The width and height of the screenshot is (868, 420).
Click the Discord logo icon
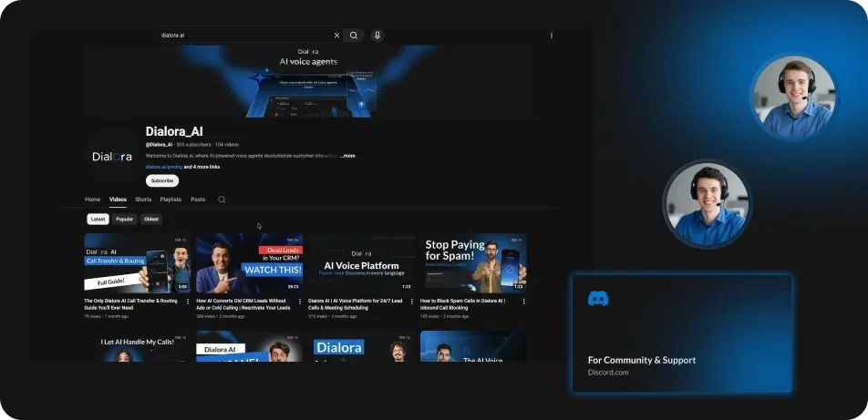point(598,299)
